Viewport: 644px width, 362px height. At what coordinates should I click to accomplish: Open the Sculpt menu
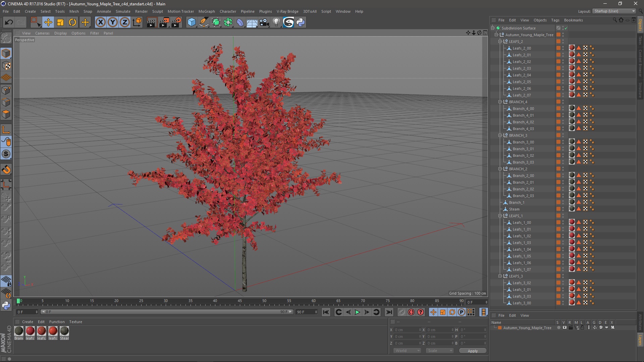coord(157,11)
